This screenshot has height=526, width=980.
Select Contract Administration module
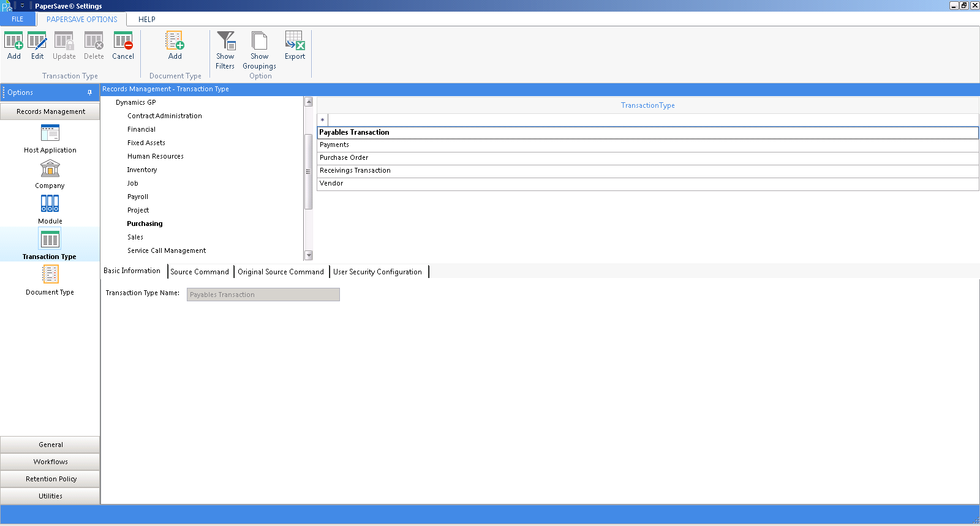(165, 116)
